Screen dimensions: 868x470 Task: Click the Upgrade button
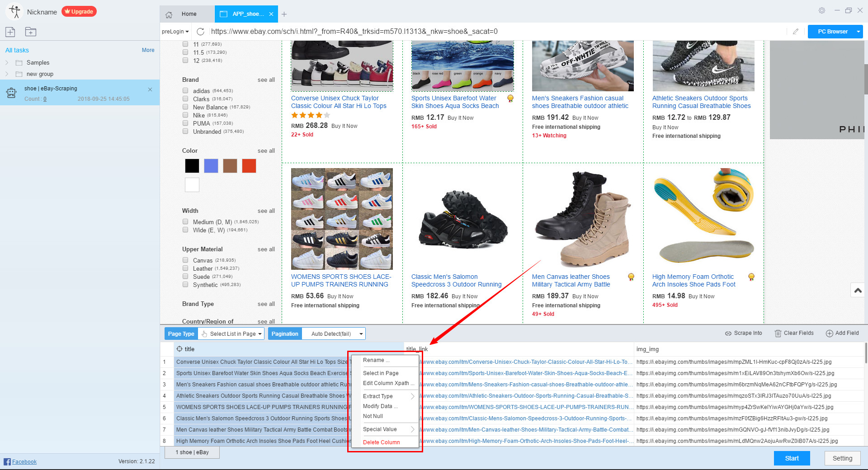[79, 12]
